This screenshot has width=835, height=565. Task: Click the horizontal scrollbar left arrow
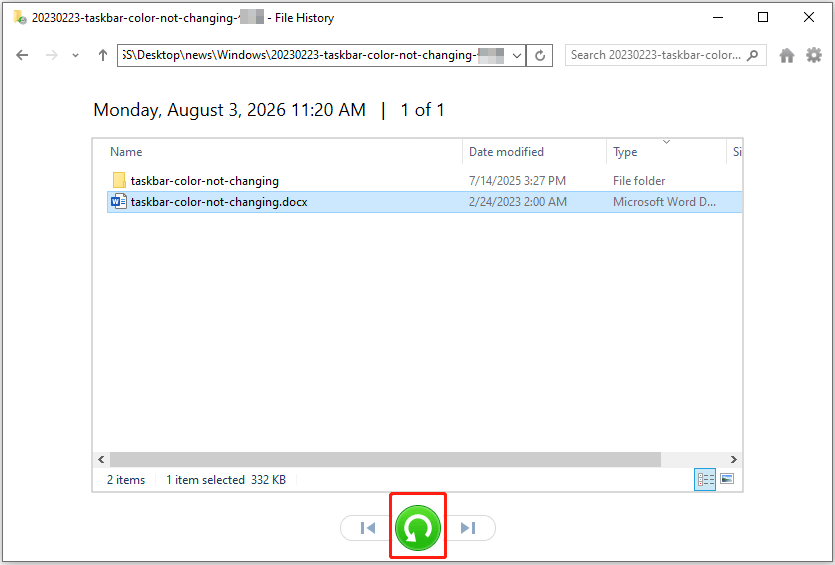pyautogui.click(x=101, y=459)
